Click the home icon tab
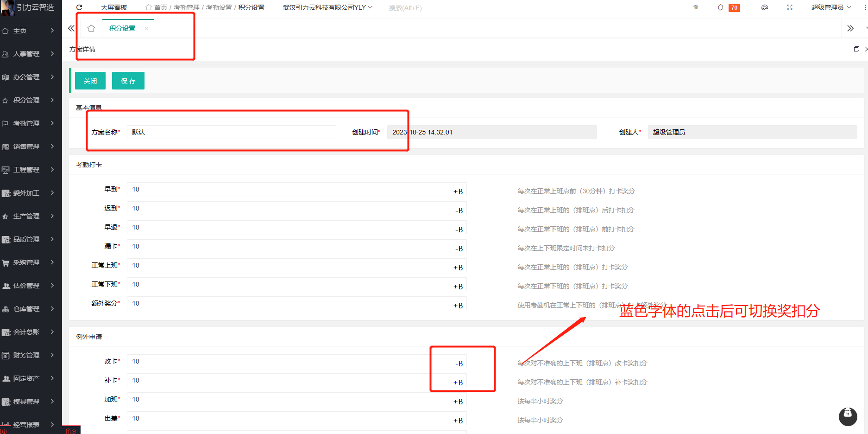 tap(91, 28)
